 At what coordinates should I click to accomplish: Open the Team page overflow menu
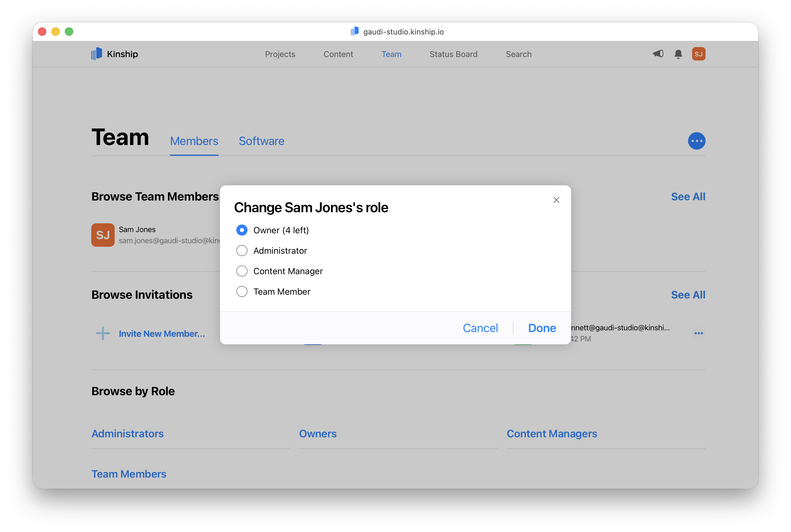(x=697, y=141)
